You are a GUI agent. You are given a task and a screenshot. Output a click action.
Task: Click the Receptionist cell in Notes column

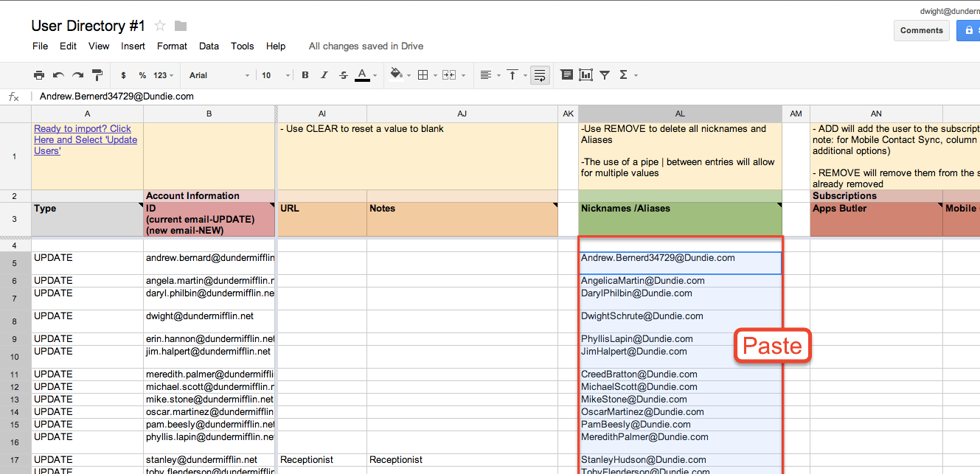coord(462,460)
